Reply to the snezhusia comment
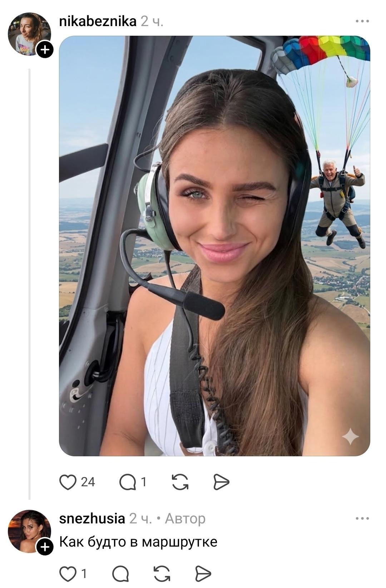The height and width of the screenshot is (588, 386). [x=120, y=574]
